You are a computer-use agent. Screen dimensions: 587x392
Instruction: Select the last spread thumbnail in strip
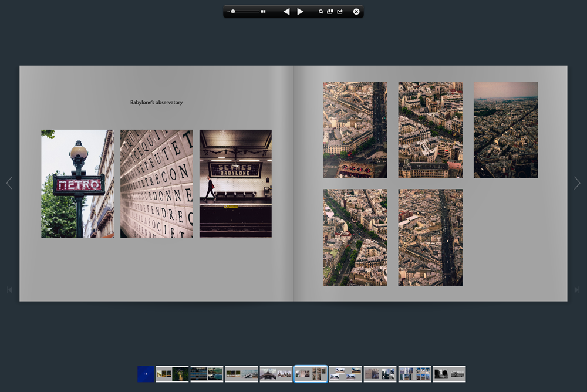click(x=449, y=374)
